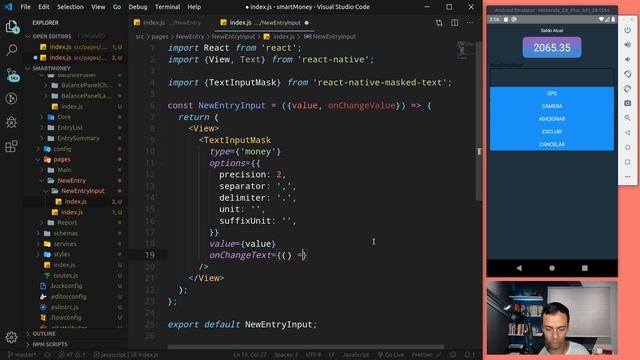
Task: Rotate the emulator left
Action: tap(628, 74)
